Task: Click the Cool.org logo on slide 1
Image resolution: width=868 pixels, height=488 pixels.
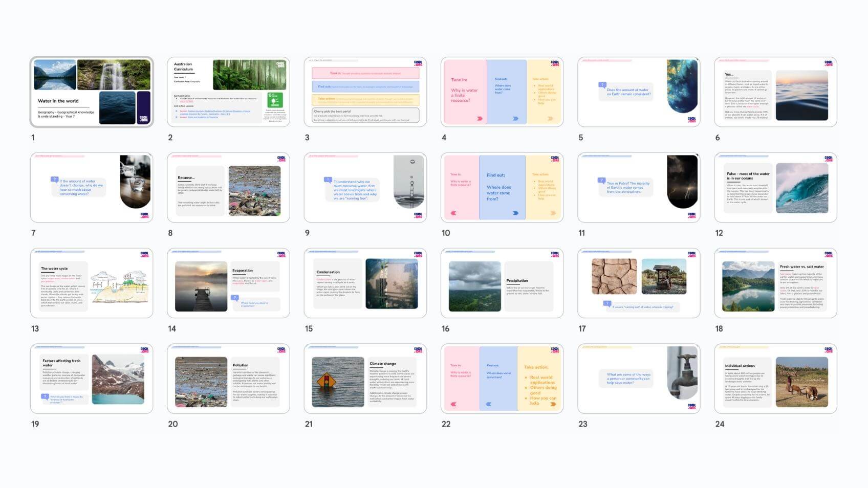Action: (143, 119)
